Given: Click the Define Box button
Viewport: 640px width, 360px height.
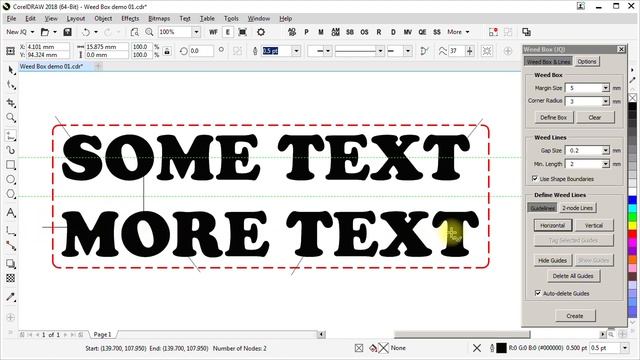Looking at the screenshot, I should (x=553, y=117).
